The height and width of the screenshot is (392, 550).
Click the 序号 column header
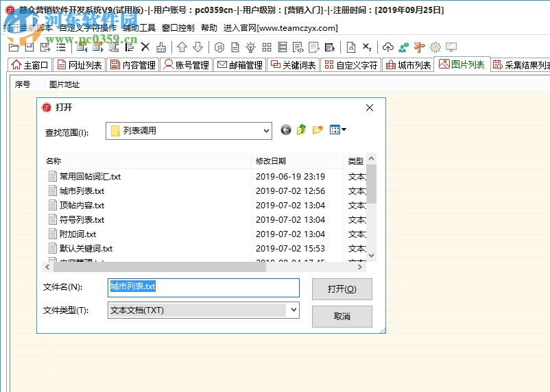23,84
